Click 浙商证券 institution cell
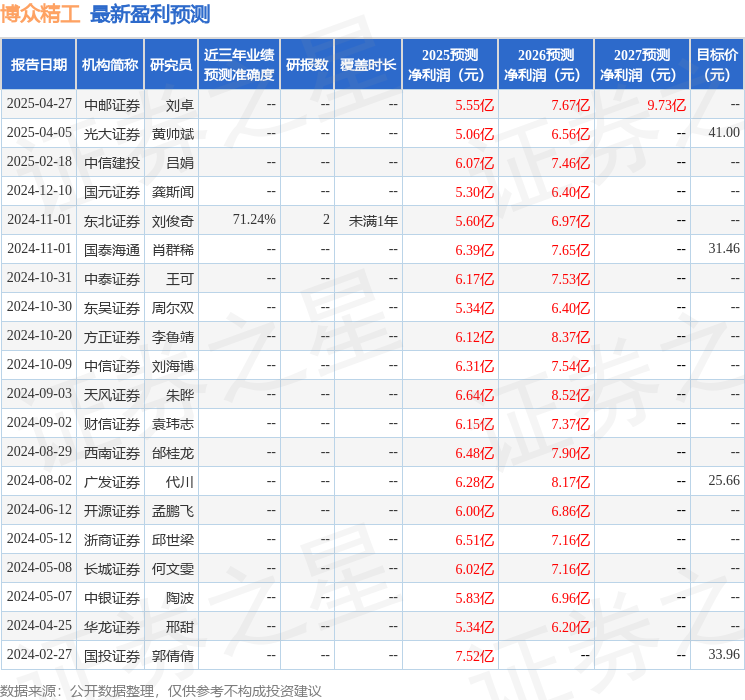This screenshot has height=700, width=745. 112,540
